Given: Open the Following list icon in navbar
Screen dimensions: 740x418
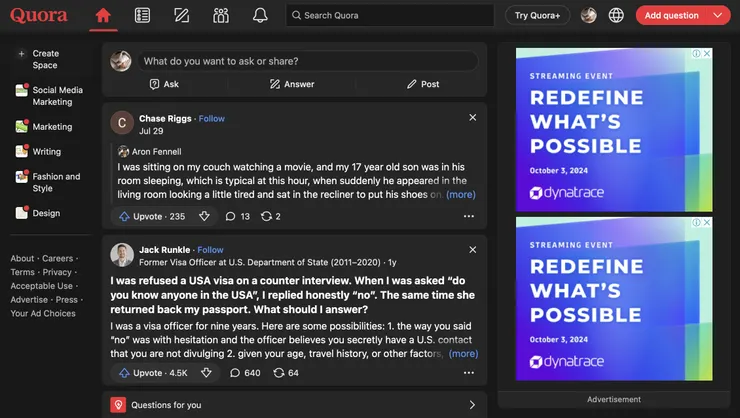Looking at the screenshot, I should coord(142,16).
